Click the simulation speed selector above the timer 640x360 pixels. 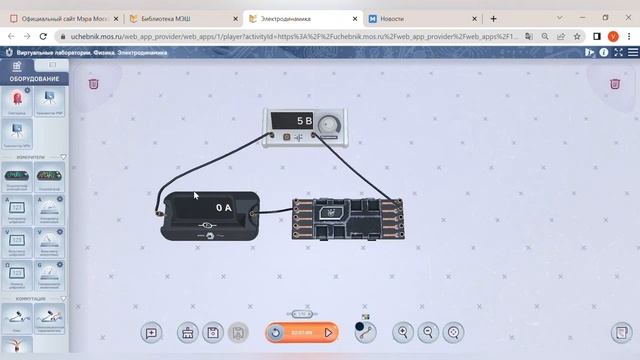point(302,314)
